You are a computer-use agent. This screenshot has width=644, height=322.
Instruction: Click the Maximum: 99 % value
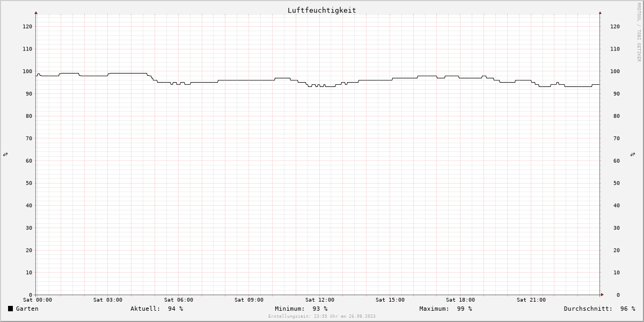coord(445,309)
